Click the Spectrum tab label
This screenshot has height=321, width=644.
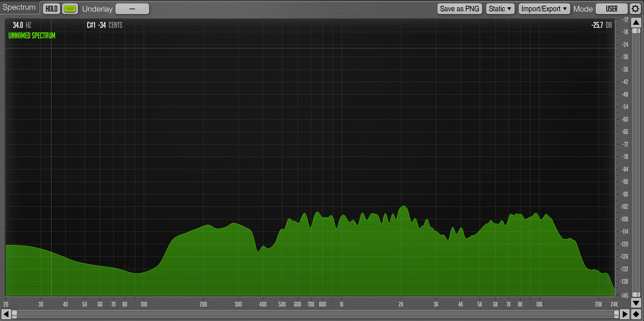pos(19,7)
